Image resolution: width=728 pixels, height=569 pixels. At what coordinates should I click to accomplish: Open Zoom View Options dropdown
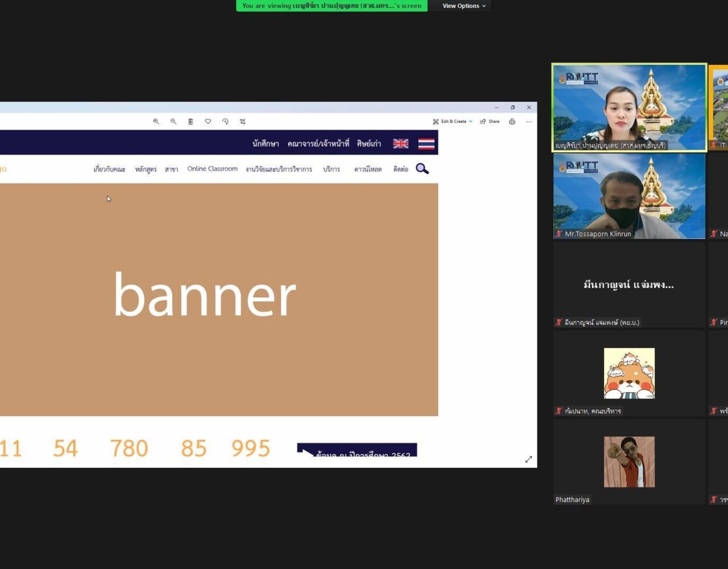(464, 6)
